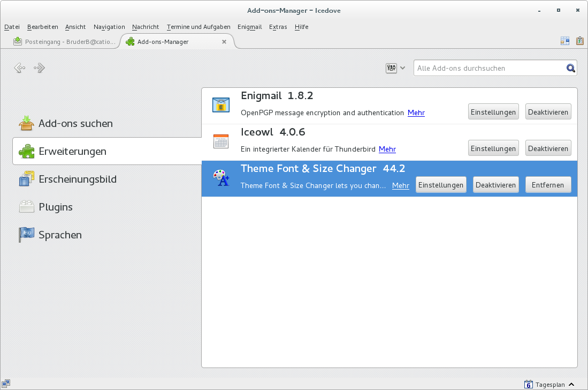Expand the Tagesplan pane with the chevron

click(x=571, y=384)
